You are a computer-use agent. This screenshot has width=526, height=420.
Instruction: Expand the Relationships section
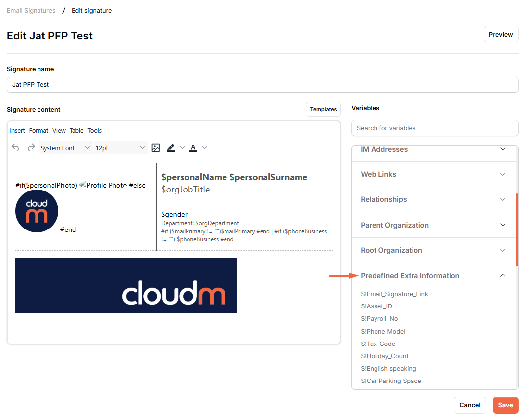(x=433, y=199)
